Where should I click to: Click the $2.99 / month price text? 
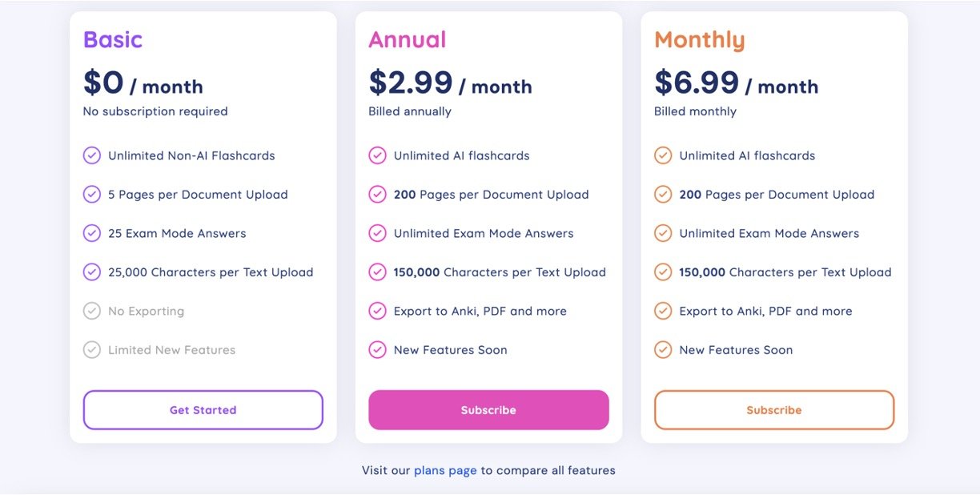[450, 83]
